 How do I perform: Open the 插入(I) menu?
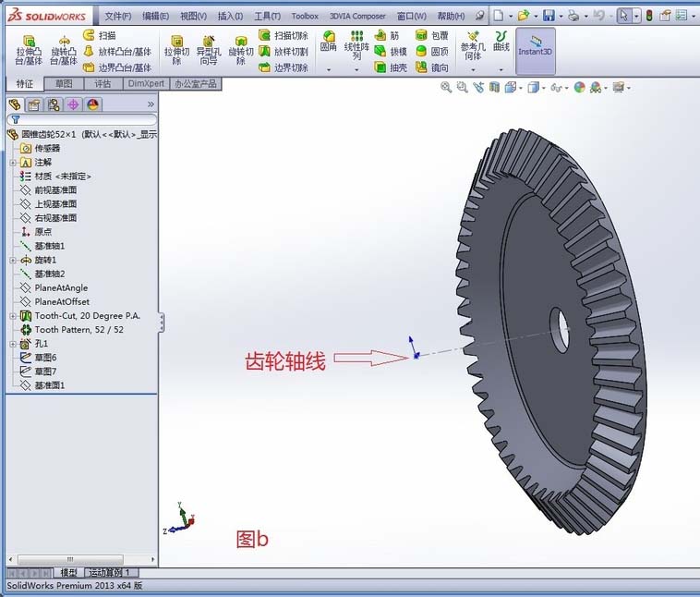pos(230,16)
